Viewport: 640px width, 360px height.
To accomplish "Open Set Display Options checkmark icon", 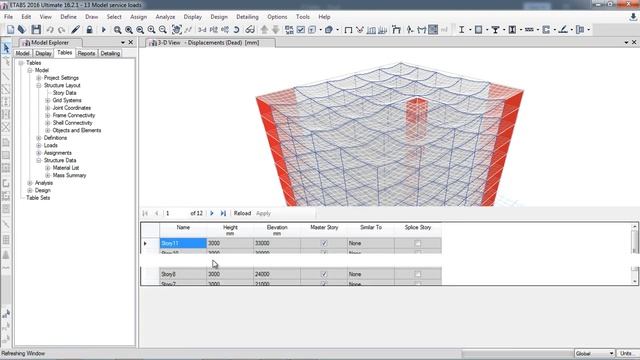I will pos(301,30).
